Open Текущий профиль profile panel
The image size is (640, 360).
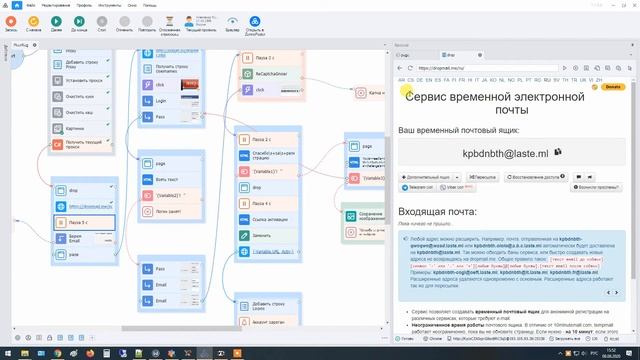click(x=201, y=24)
